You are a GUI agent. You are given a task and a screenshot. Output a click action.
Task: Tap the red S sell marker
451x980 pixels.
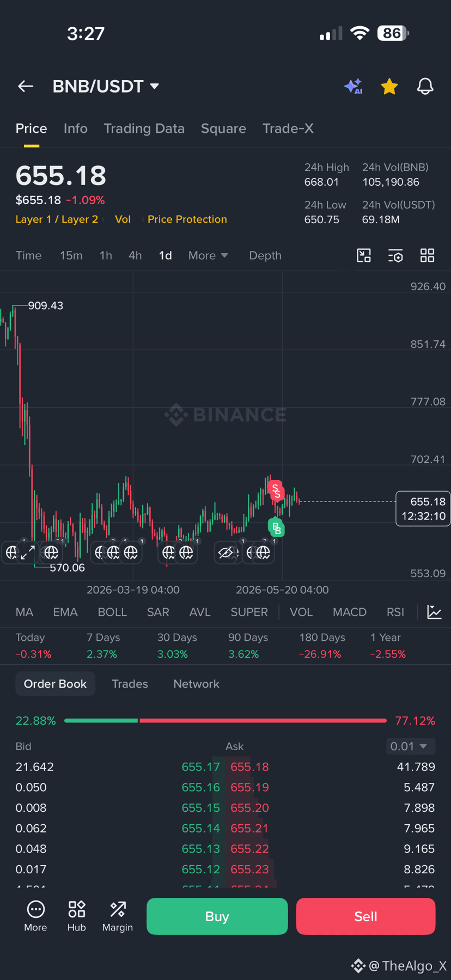pos(276,491)
